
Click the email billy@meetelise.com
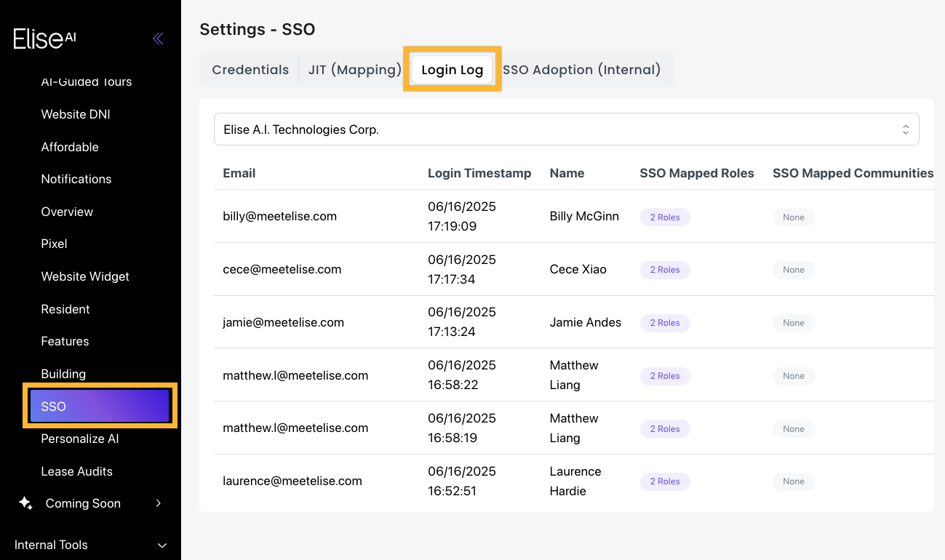[280, 216]
